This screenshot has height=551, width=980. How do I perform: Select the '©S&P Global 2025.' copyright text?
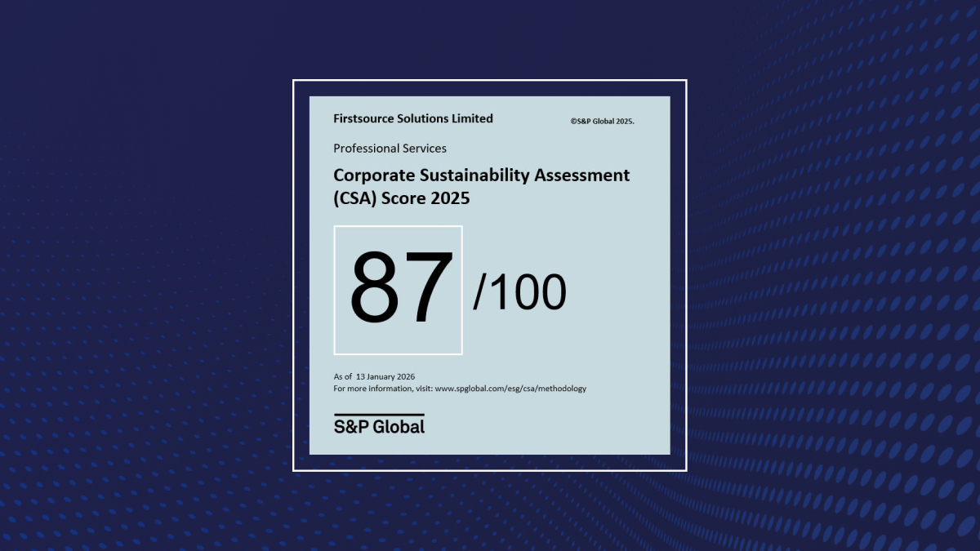click(x=602, y=121)
